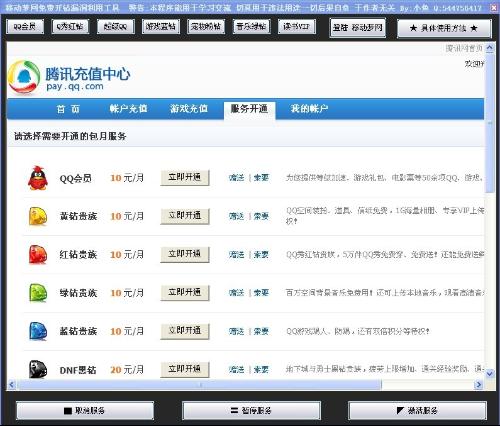Click the 游戏蓝钻 toolbar button
The width and height of the screenshot is (500, 426).
pos(161,27)
